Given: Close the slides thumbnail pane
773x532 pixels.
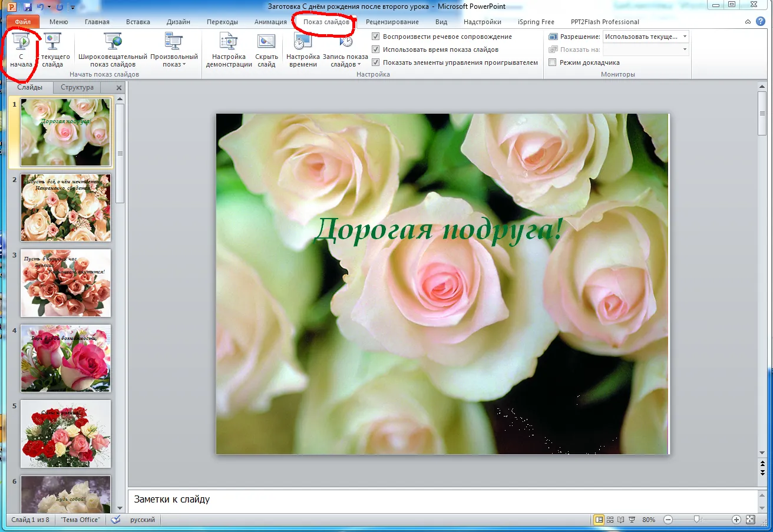Looking at the screenshot, I should click(x=119, y=88).
